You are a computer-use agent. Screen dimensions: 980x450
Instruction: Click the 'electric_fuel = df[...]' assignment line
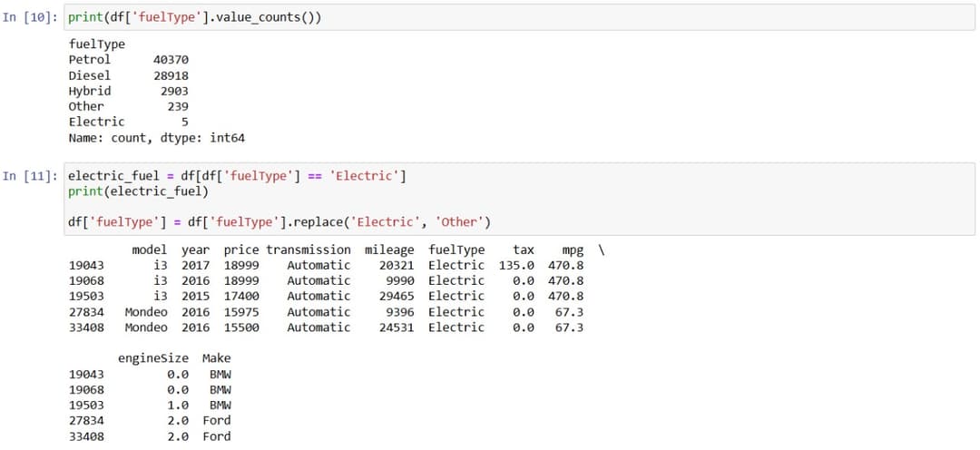tap(238, 176)
